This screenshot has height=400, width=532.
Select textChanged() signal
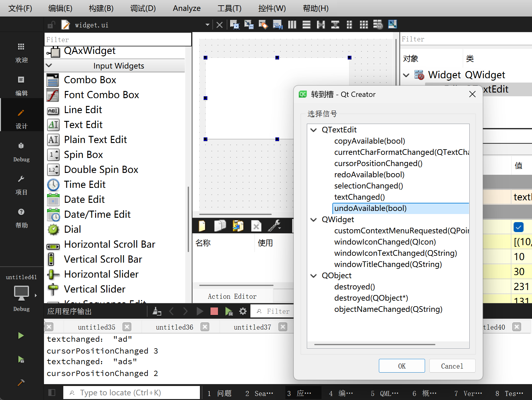tap(360, 197)
